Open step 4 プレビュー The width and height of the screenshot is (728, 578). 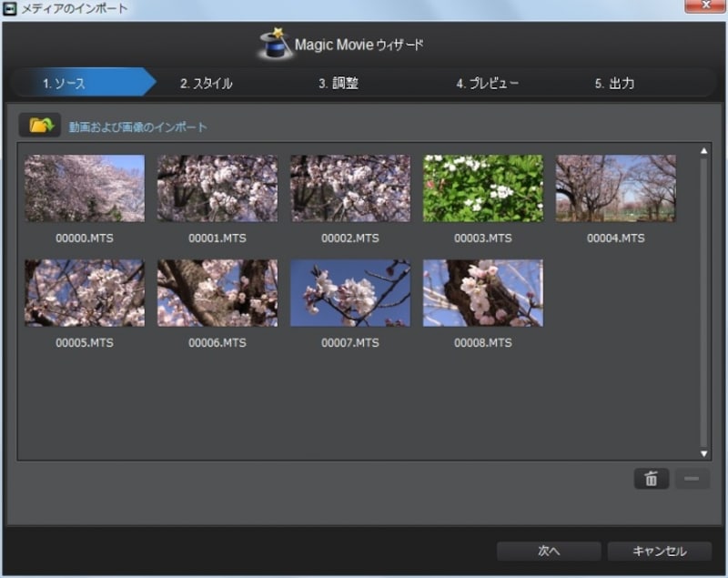click(487, 84)
